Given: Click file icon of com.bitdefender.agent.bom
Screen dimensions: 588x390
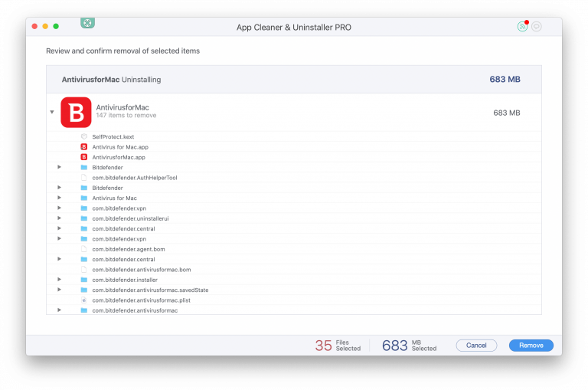Looking at the screenshot, I should (84, 249).
